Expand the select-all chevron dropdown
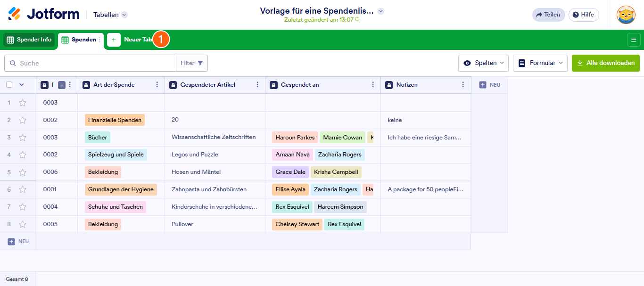644x286 pixels. [x=21, y=85]
